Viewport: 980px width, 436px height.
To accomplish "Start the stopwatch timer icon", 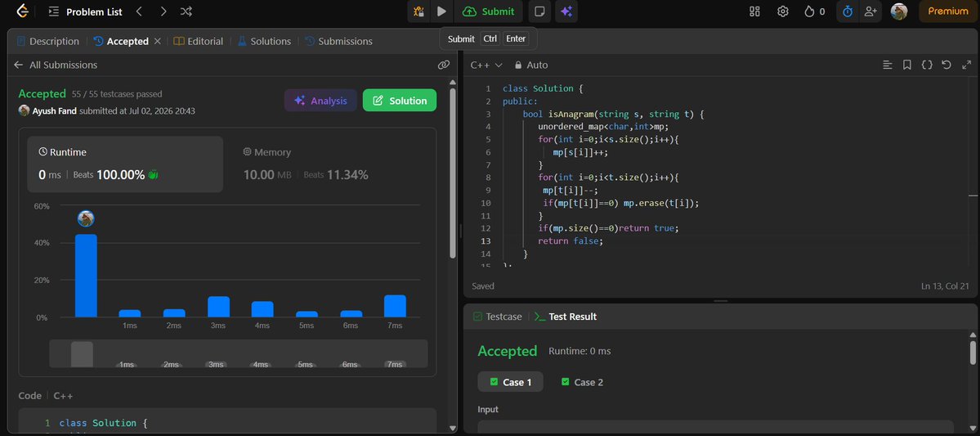I will point(848,11).
